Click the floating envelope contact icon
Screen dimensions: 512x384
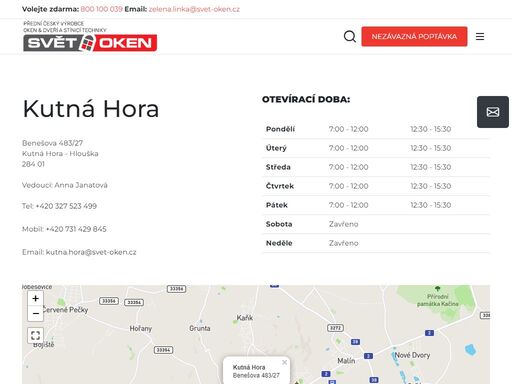pyautogui.click(x=493, y=112)
